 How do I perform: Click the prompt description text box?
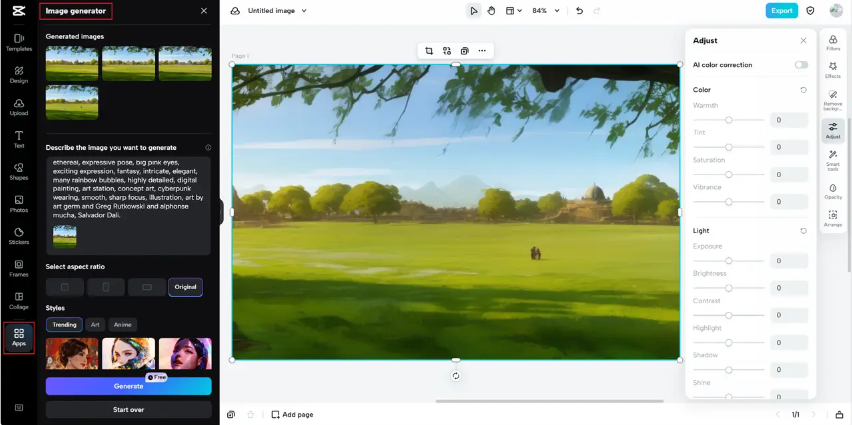tap(128, 206)
